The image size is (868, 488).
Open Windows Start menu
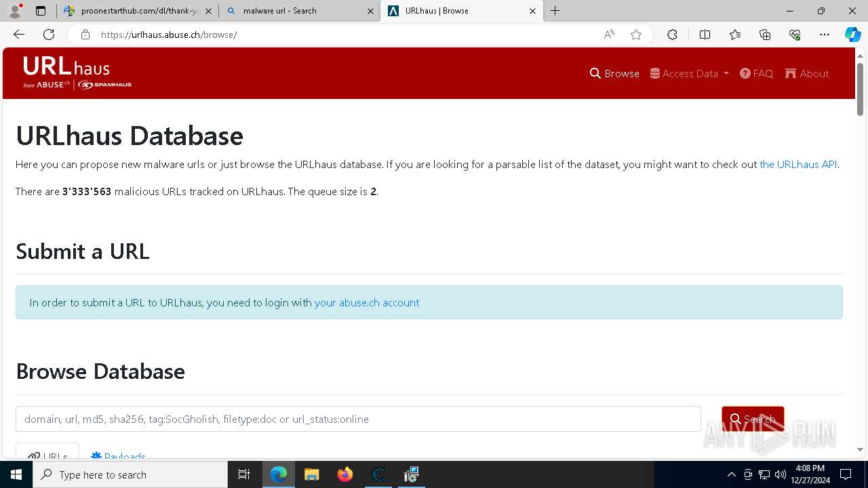pos(16,474)
